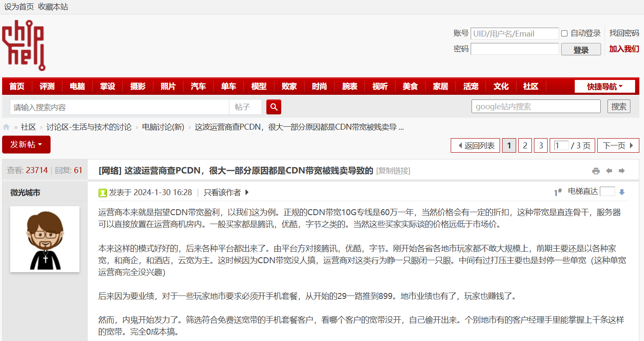The image size is (644, 341).
Task: Open the 视听 nav tab
Action: (x=380, y=86)
